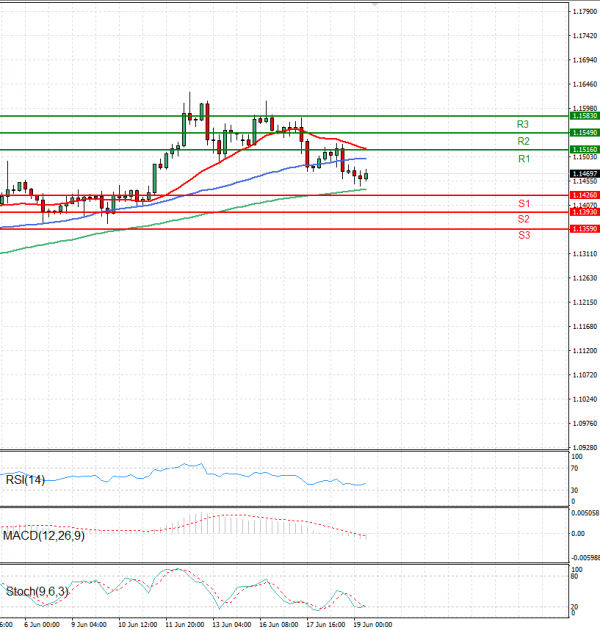Click the R1 resistance label
The image size is (600, 630).
pos(523,159)
